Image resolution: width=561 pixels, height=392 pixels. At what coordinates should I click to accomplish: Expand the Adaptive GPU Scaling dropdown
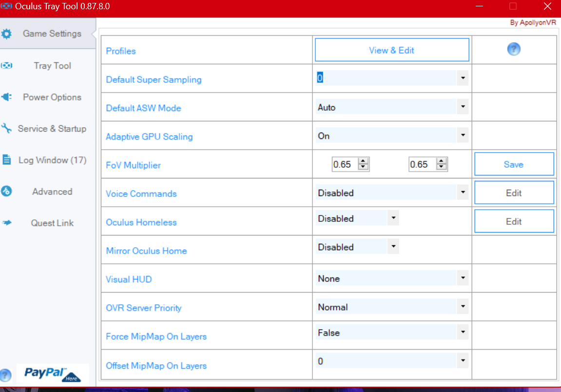(x=463, y=135)
